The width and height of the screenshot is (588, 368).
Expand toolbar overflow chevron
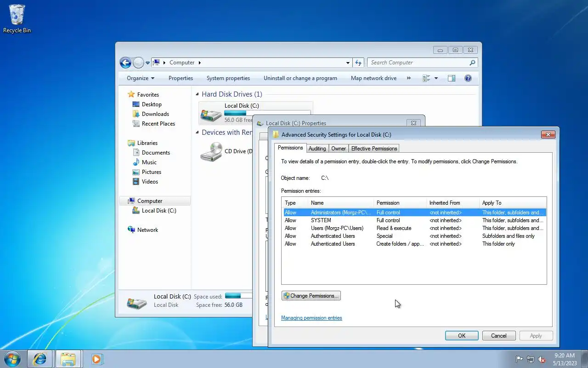tap(409, 78)
